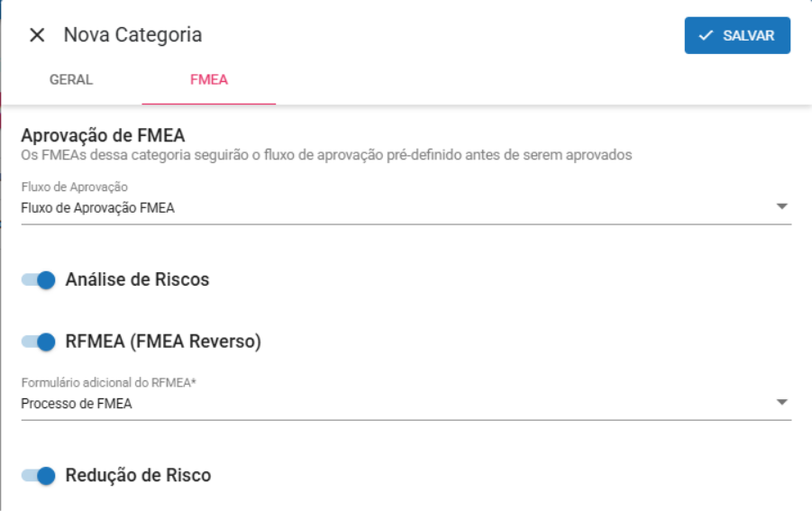Click the Análise de Riscos label
The height and width of the screenshot is (511, 812).
click(x=137, y=279)
